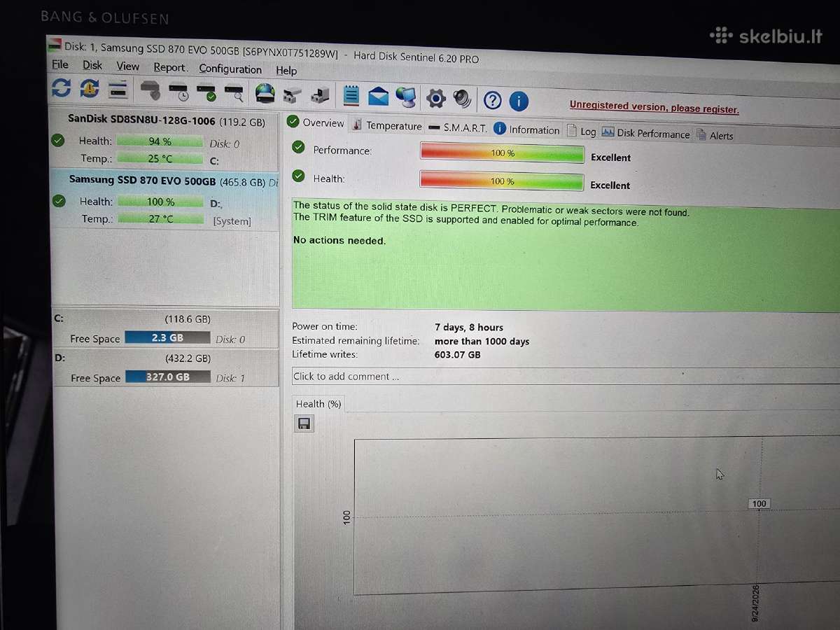Viewport: 840px width, 630px height.
Task: Switch to the Information tab
Action: pos(526,129)
